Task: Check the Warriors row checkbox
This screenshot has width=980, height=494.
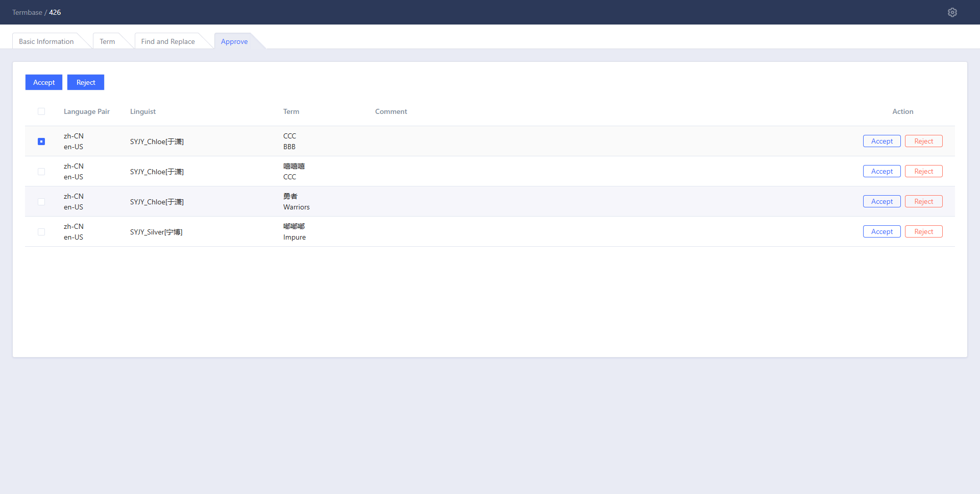Action: point(41,202)
